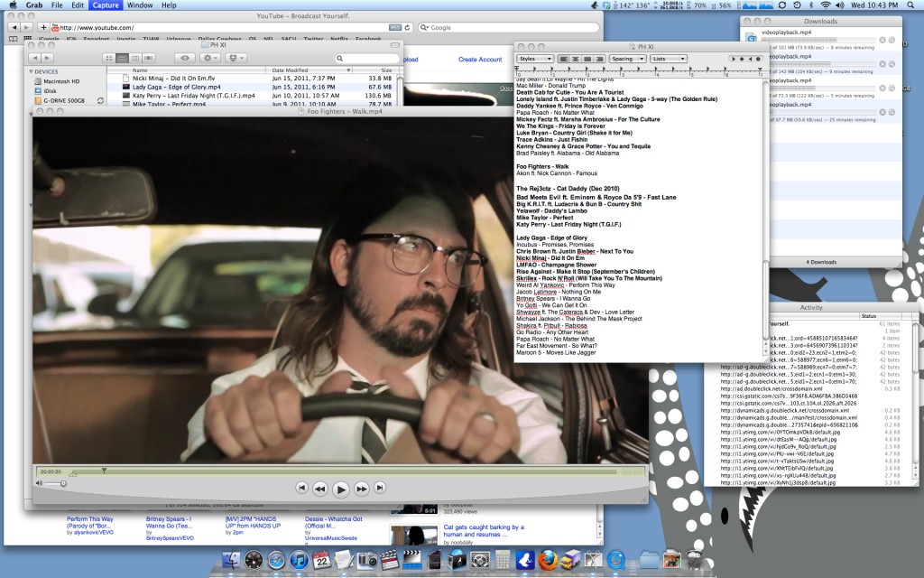Open the Window menu

point(140,5)
